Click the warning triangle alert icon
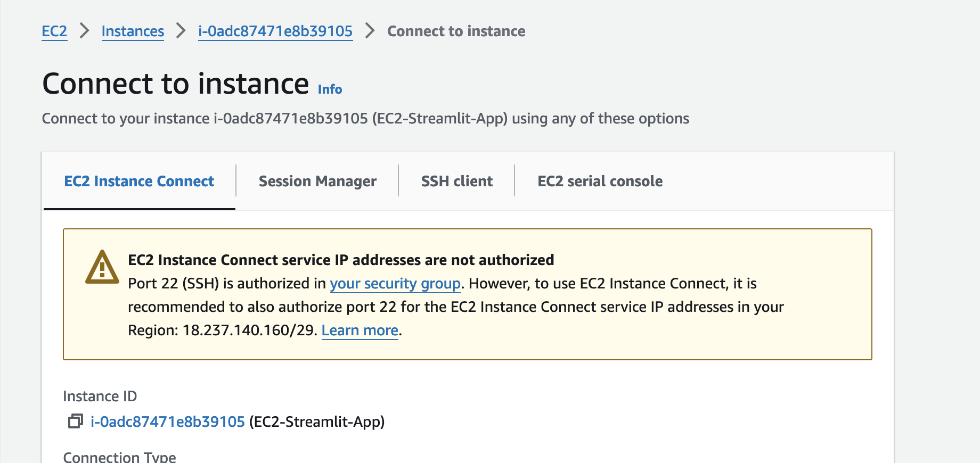Image resolution: width=980 pixels, height=463 pixels. pos(102,267)
